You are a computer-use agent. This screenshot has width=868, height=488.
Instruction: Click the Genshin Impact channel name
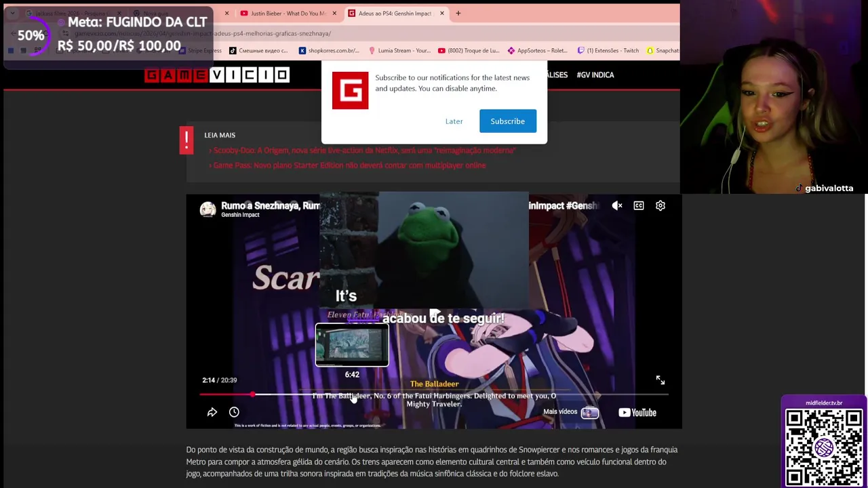240,215
